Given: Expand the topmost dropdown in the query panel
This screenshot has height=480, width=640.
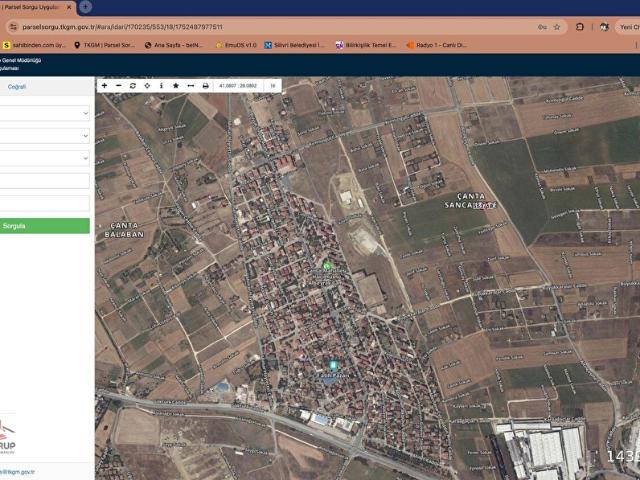Looking at the screenshot, I should click(44, 113).
